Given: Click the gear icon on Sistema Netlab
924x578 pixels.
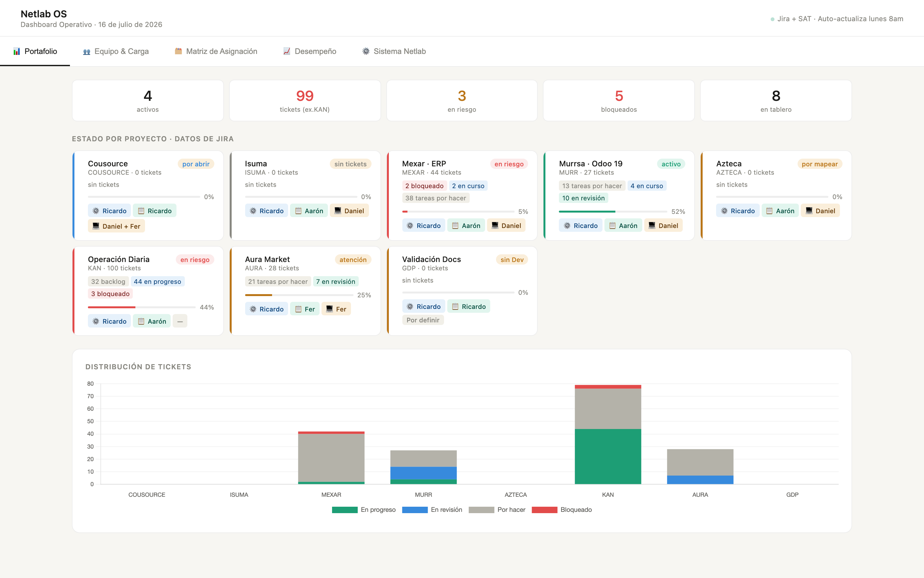Looking at the screenshot, I should tap(366, 51).
